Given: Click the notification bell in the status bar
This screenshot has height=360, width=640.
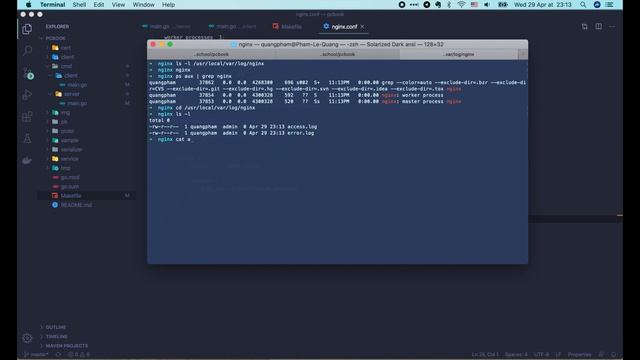Looking at the screenshot, I should tap(613, 355).
